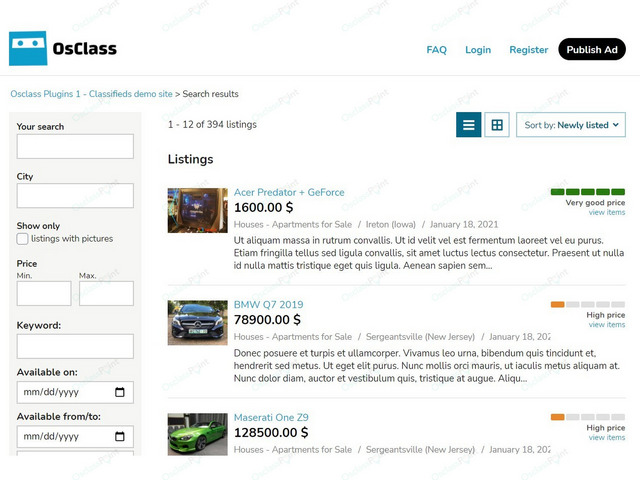Open the FAQ page
The width and height of the screenshot is (640, 480).
pyautogui.click(x=436, y=50)
